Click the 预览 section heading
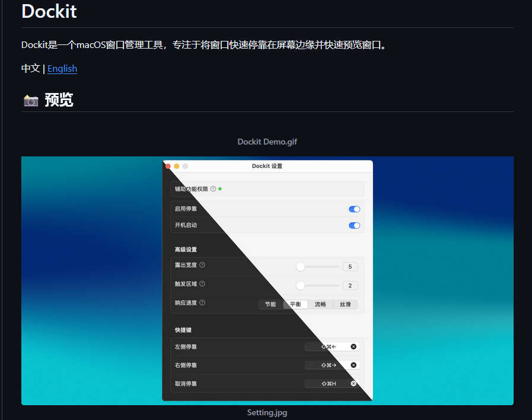Screen dimensions: 532x420 pyautogui.click(x=59, y=100)
